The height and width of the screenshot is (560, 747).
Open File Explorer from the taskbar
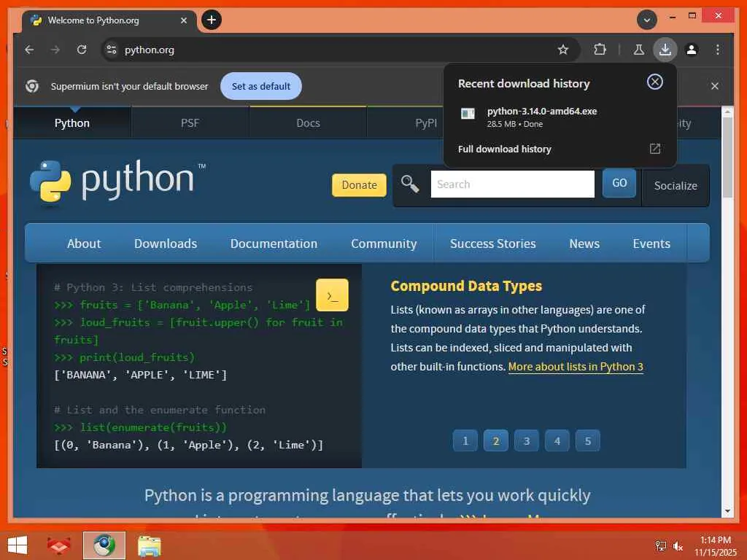[x=150, y=545]
